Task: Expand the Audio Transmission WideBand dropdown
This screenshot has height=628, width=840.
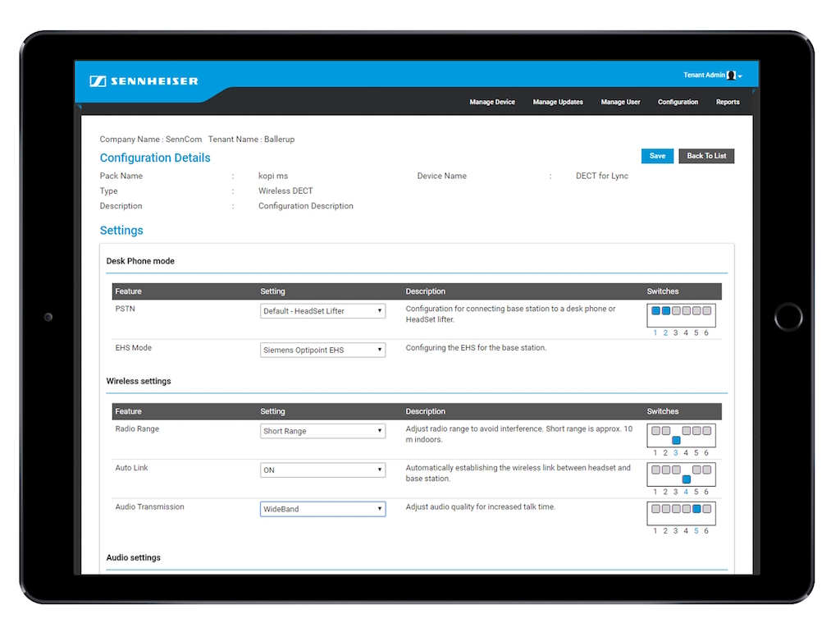Action: pyautogui.click(x=322, y=509)
